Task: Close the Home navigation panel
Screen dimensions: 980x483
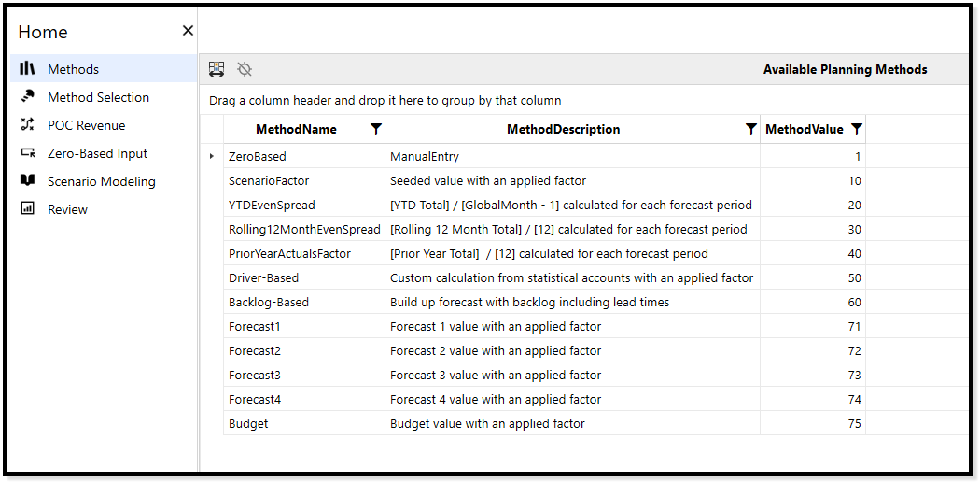Action: pos(188,31)
